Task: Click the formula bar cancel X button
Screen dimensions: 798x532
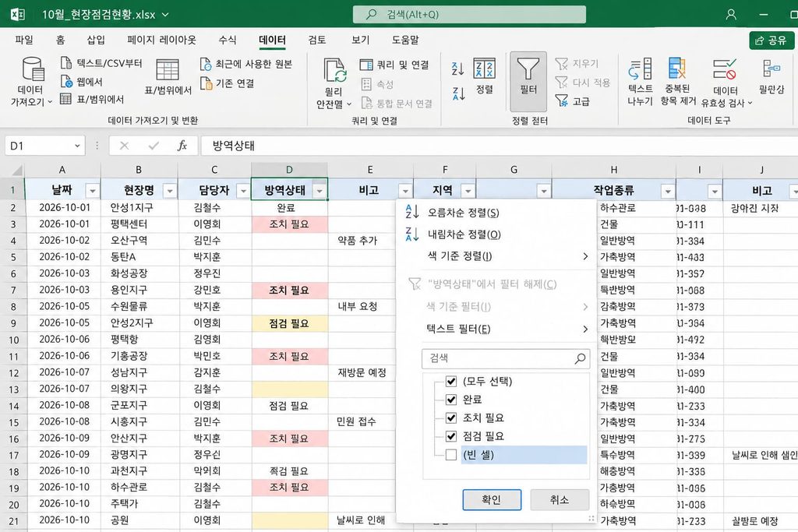Action: pyautogui.click(x=124, y=146)
